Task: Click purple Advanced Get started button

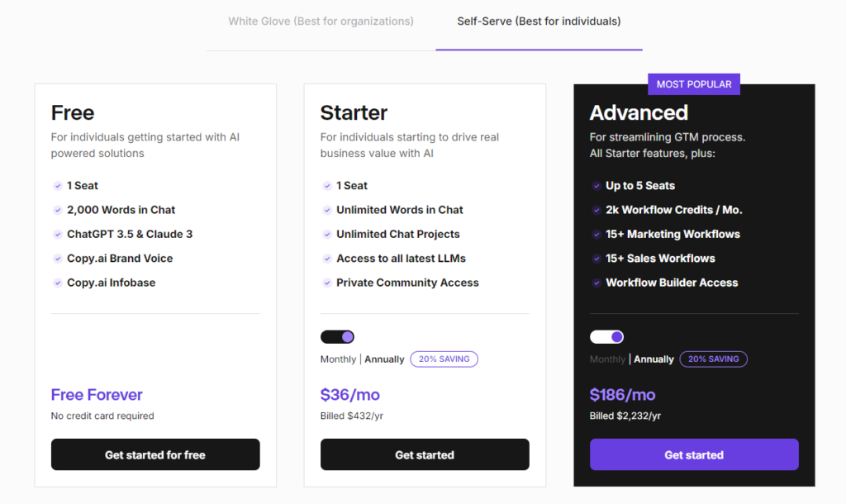Action: coord(694,454)
